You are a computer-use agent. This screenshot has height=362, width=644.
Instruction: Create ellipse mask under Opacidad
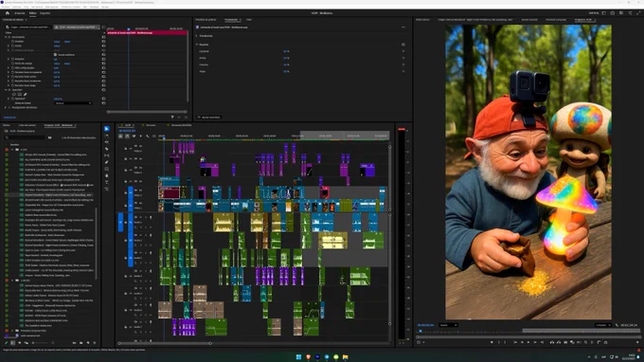point(14,94)
